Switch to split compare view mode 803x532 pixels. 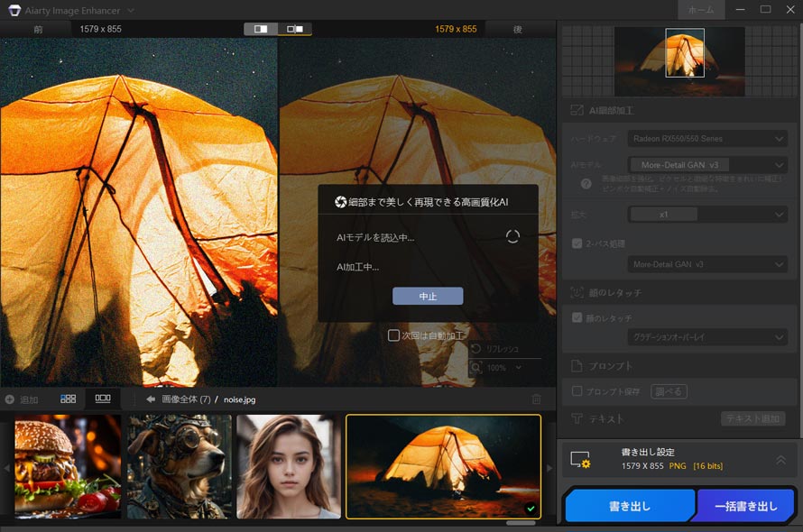click(x=261, y=29)
